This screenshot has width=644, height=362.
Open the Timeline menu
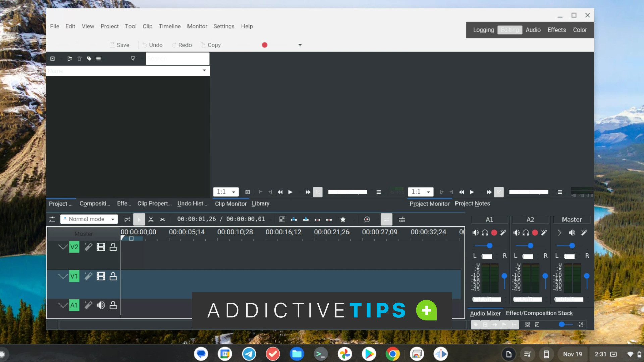click(170, 26)
